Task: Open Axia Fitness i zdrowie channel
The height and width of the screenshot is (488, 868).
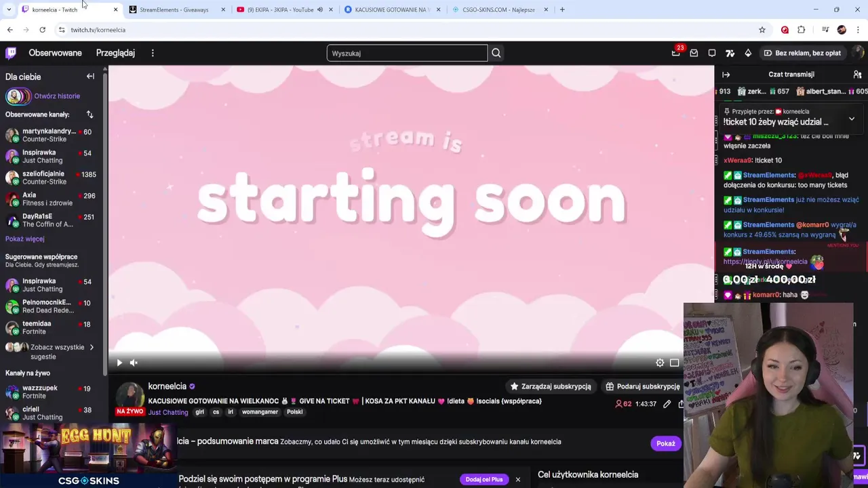Action: pos(51,199)
